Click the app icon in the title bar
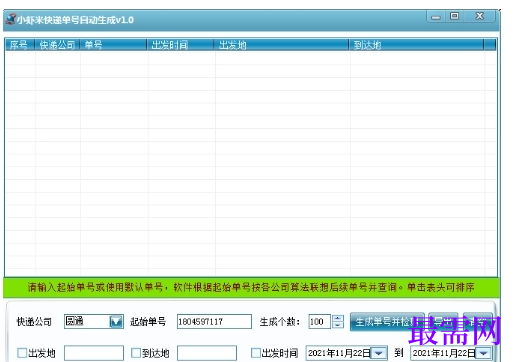520x362 pixels. 10,19
